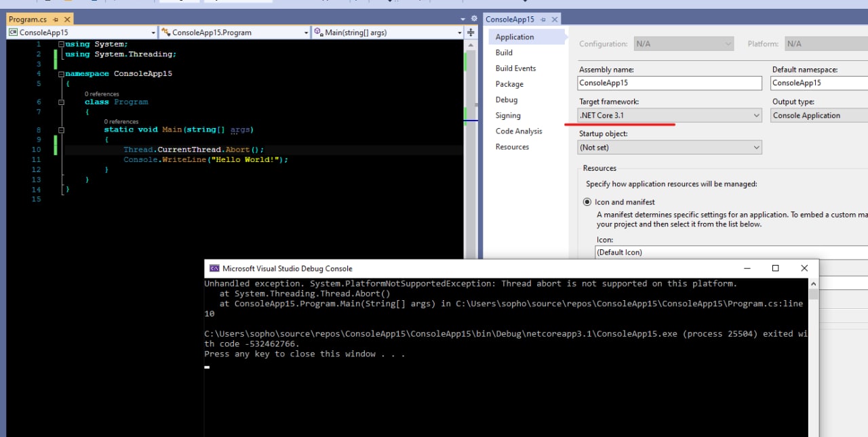Collapse the class Program block

pyautogui.click(x=61, y=102)
